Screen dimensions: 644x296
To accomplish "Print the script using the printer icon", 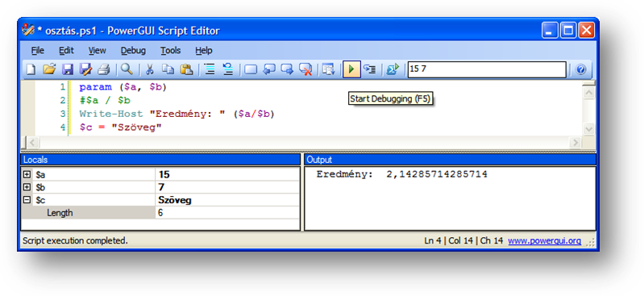I will (103, 69).
